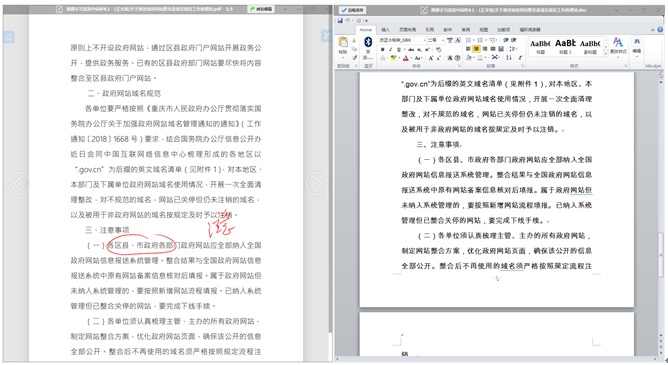Switch to the Home ribbon tab
This screenshot has height=365, width=668.
point(366,30)
